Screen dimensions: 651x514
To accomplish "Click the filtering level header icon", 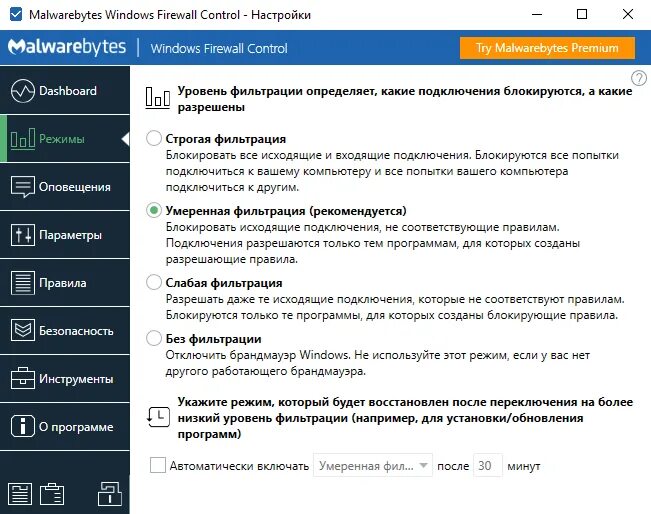I will [x=157, y=98].
